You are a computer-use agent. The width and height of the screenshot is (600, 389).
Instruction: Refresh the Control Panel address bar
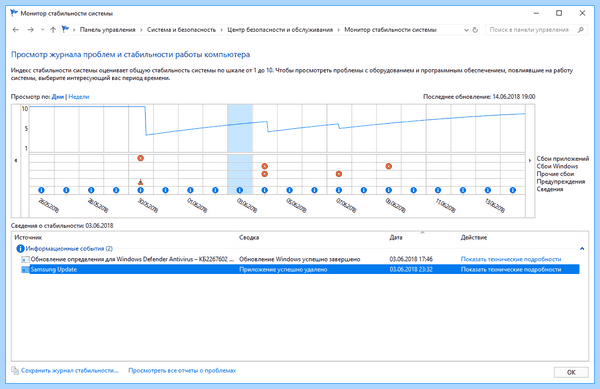475,30
